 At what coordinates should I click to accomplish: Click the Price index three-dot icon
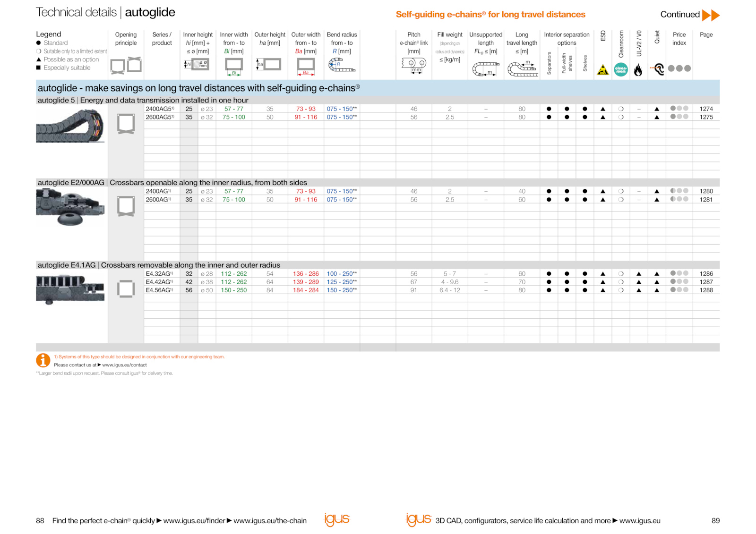click(x=679, y=68)
